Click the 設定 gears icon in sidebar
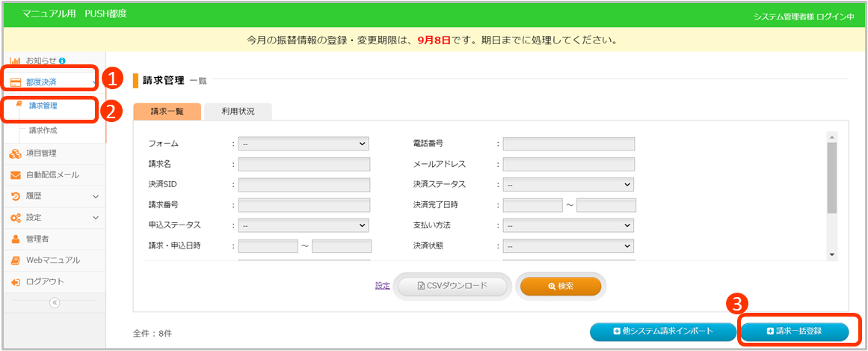 click(15, 218)
